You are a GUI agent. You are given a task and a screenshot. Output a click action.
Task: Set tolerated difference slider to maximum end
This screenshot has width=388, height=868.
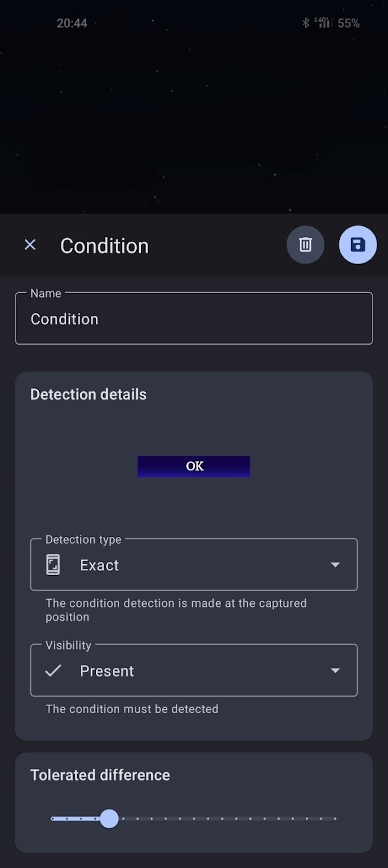(335, 819)
